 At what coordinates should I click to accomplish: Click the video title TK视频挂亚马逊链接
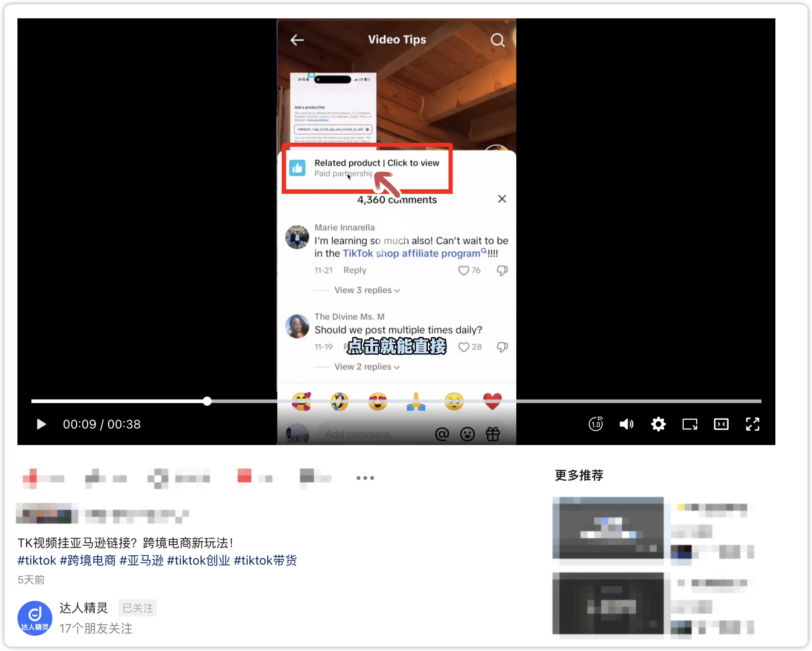(125, 543)
